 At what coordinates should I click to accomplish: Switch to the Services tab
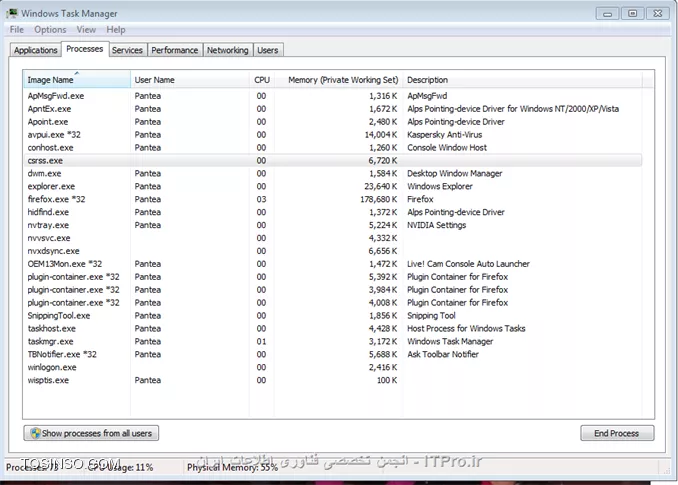click(x=127, y=50)
